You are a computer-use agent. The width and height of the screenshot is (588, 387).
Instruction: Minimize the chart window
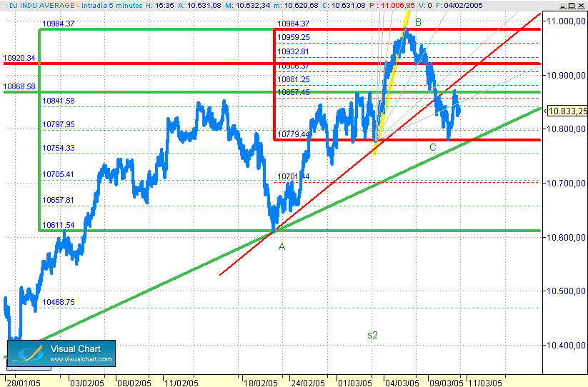(563, 6)
